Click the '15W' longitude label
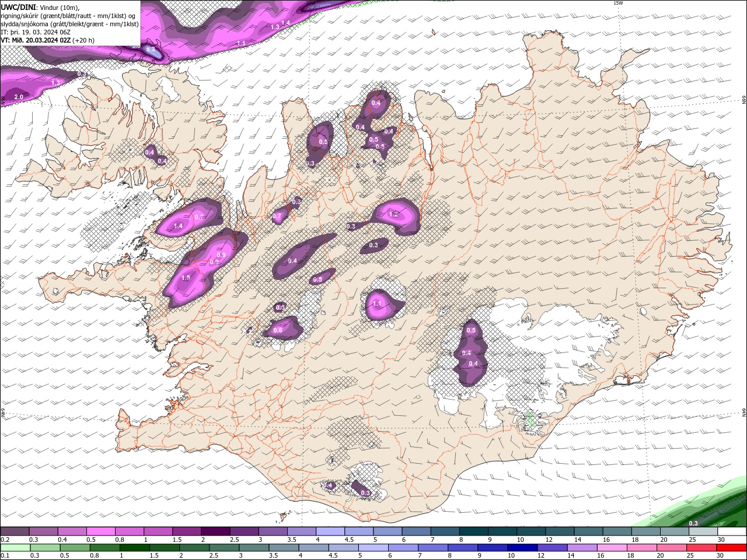 click(x=618, y=3)
